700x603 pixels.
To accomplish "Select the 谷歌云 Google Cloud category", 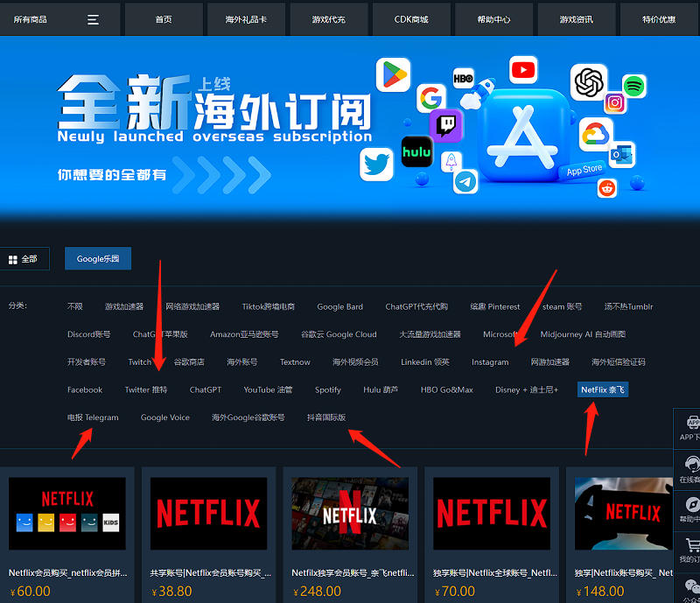I will [x=339, y=334].
